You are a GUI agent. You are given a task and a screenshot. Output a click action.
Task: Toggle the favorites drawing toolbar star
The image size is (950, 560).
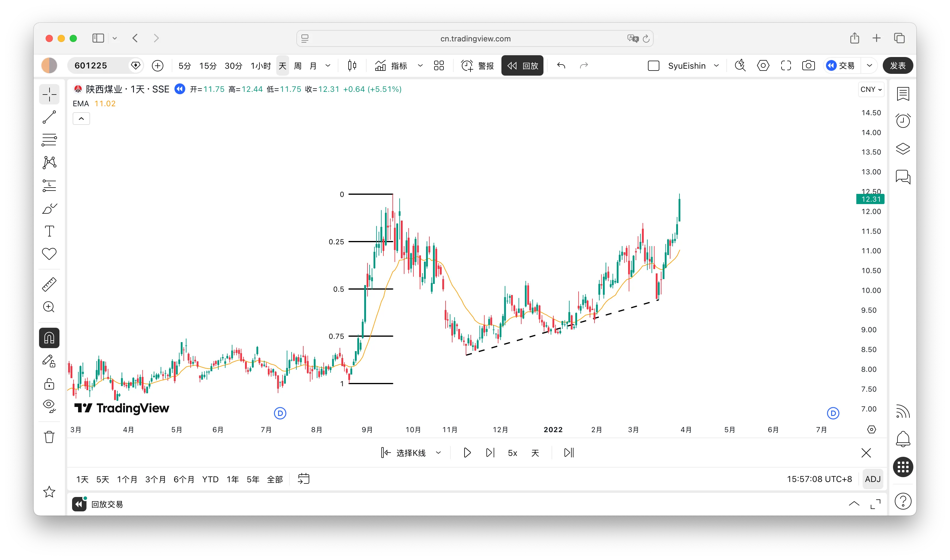coord(49,492)
